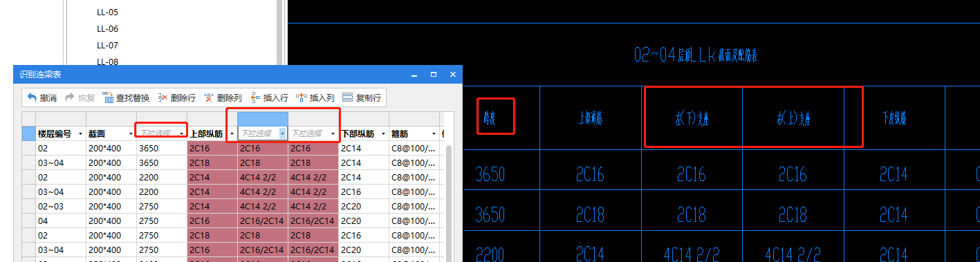Click the 2C14 upper rebar cell in the 02~03 row
Screen dimensions: 980x262
tap(212, 206)
